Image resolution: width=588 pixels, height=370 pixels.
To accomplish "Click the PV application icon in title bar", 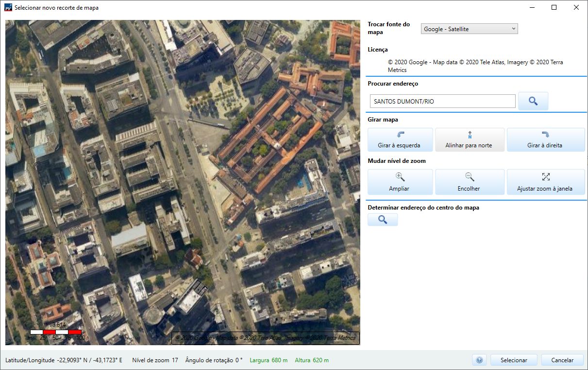I will tap(8, 8).
